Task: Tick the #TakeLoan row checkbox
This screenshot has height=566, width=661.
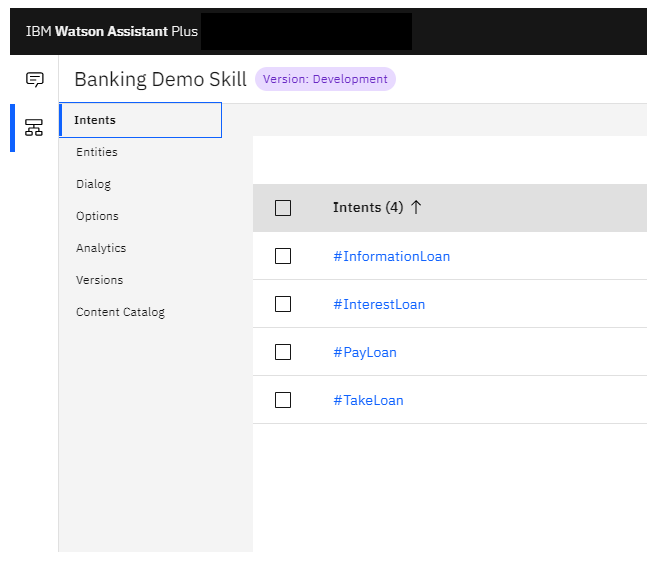Action: 283,400
